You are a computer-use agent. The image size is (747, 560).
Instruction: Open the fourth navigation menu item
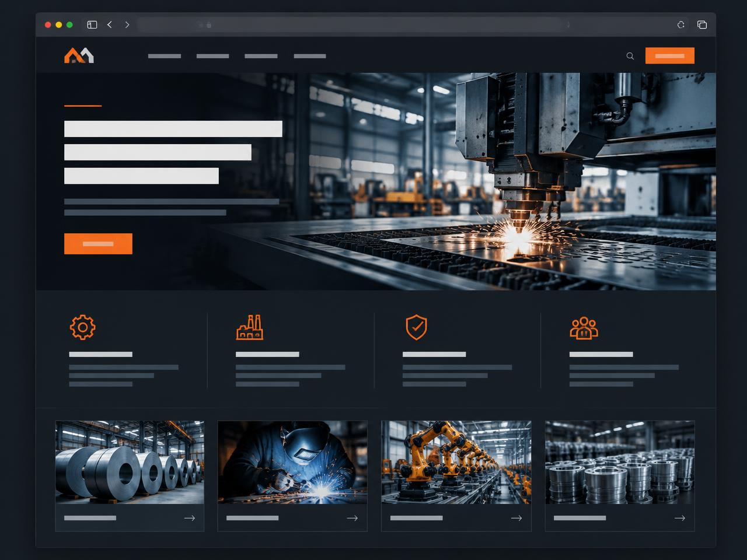tap(310, 56)
